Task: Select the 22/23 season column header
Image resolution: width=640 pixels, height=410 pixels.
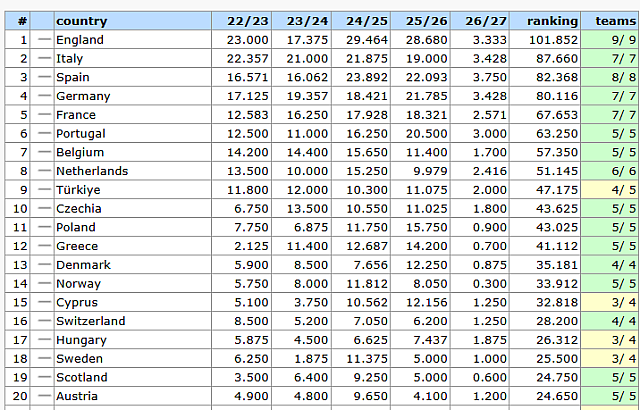Action: pyautogui.click(x=247, y=21)
